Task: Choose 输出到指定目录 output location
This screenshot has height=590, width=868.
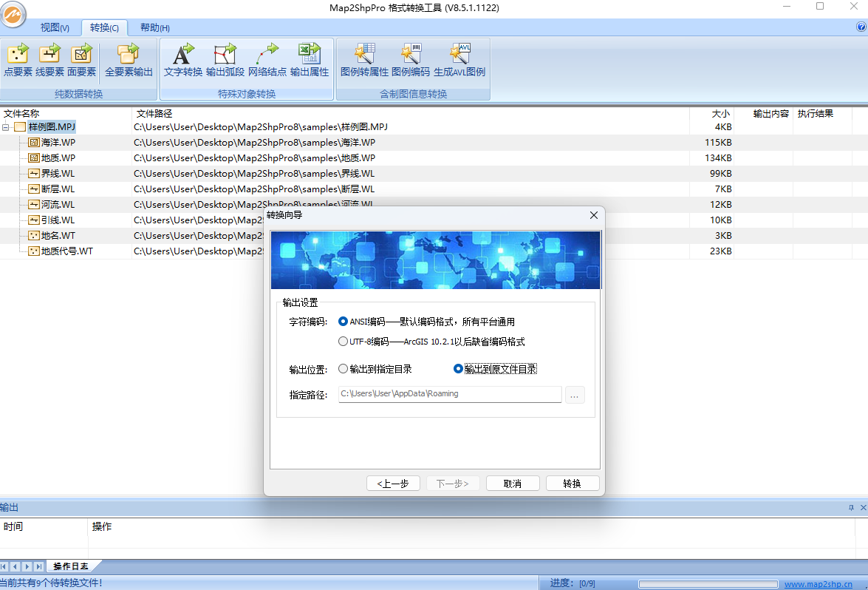Action: 375,369
